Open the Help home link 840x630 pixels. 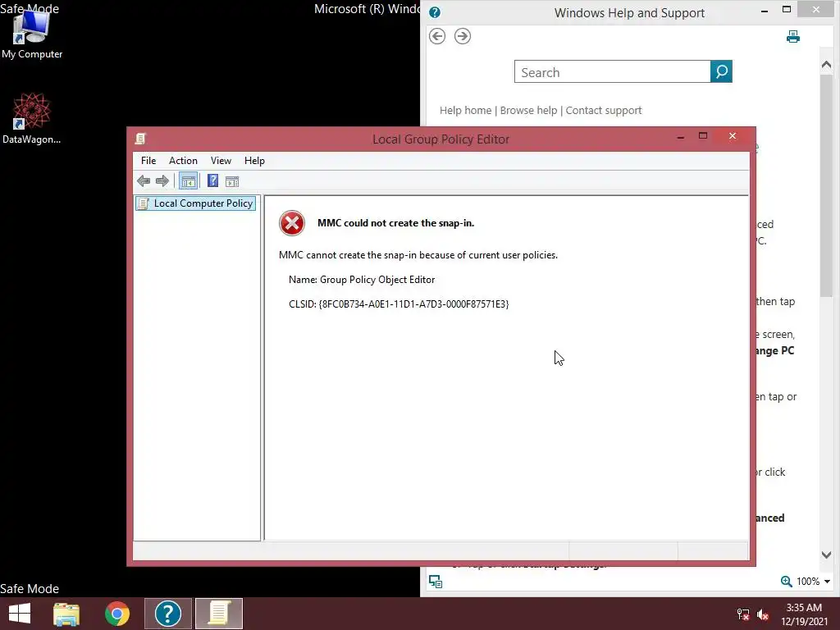466,111
